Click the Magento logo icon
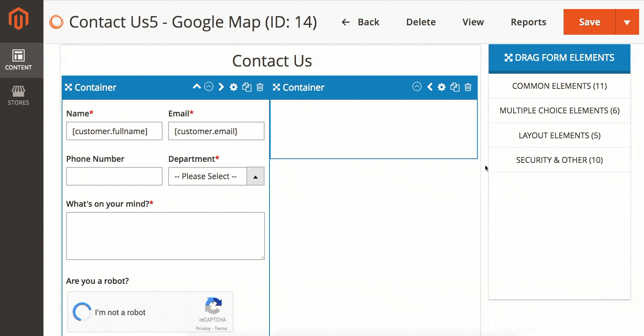The image size is (644, 336). pos(19,19)
